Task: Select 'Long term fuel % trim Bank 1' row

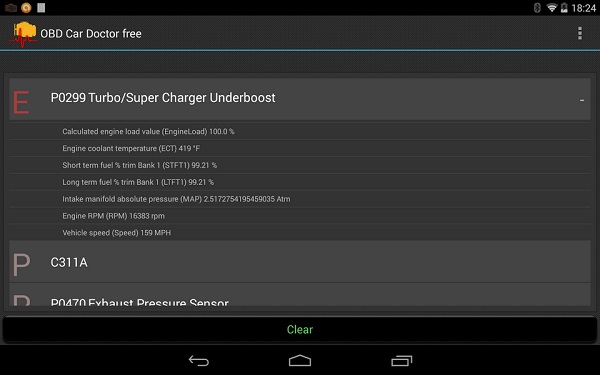Action: click(300, 182)
